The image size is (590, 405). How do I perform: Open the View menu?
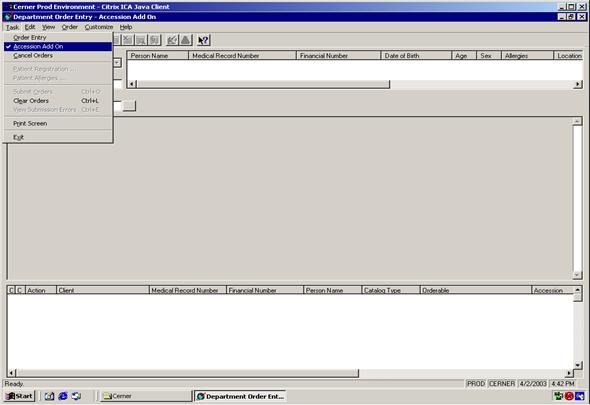pos(49,27)
